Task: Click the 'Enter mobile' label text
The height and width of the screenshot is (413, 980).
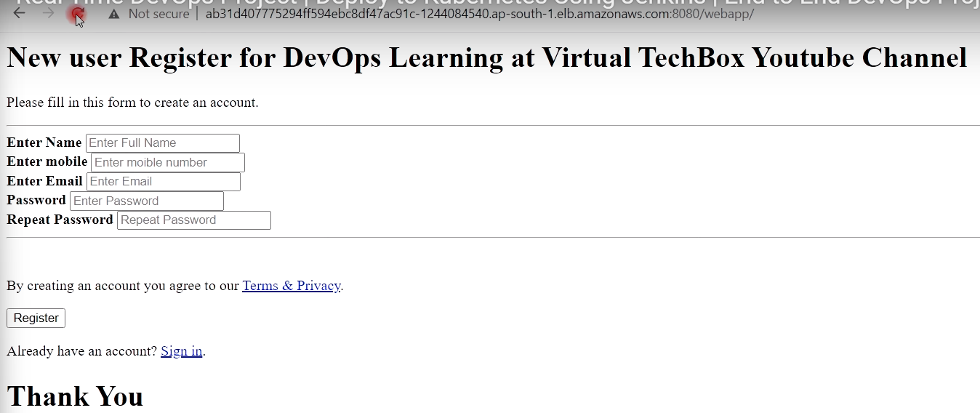Action: click(x=47, y=161)
